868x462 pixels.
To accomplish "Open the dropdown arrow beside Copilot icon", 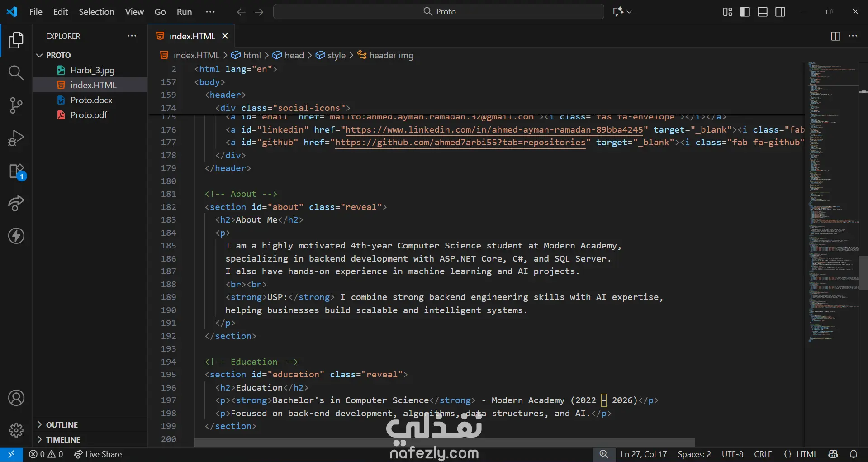I will 629,12.
